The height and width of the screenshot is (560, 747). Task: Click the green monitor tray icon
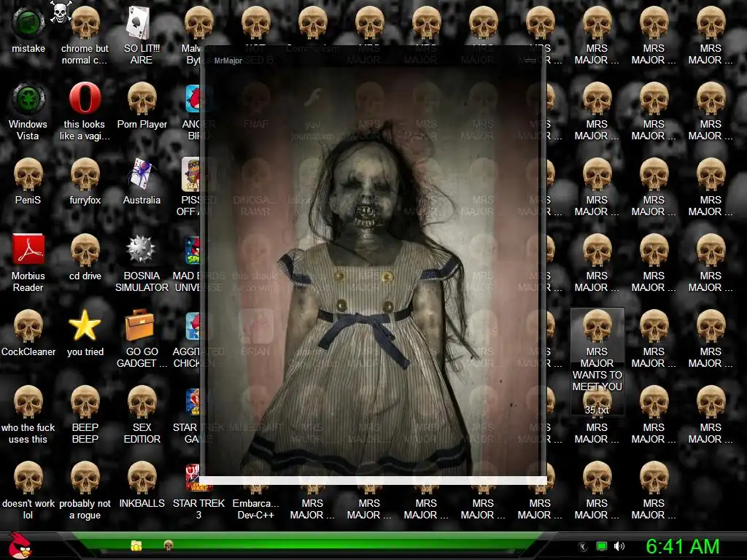[x=602, y=546]
